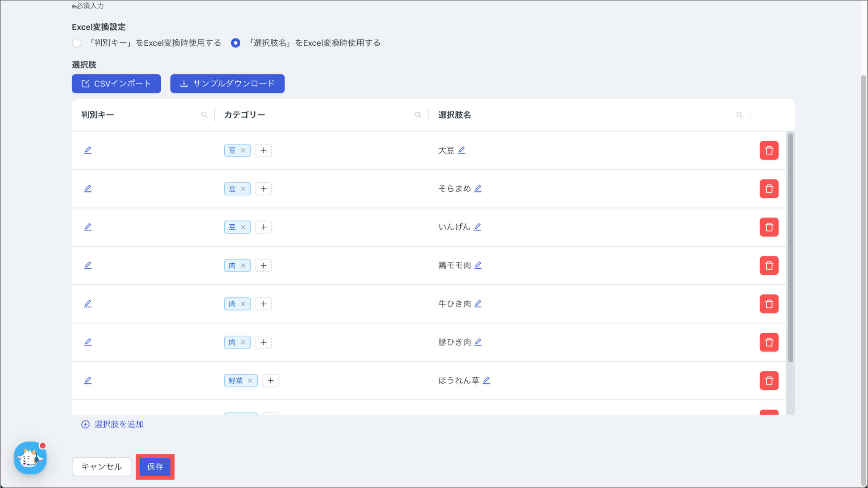Click the CSVインポート button
Image resolution: width=868 pixels, height=488 pixels.
pos(116,84)
